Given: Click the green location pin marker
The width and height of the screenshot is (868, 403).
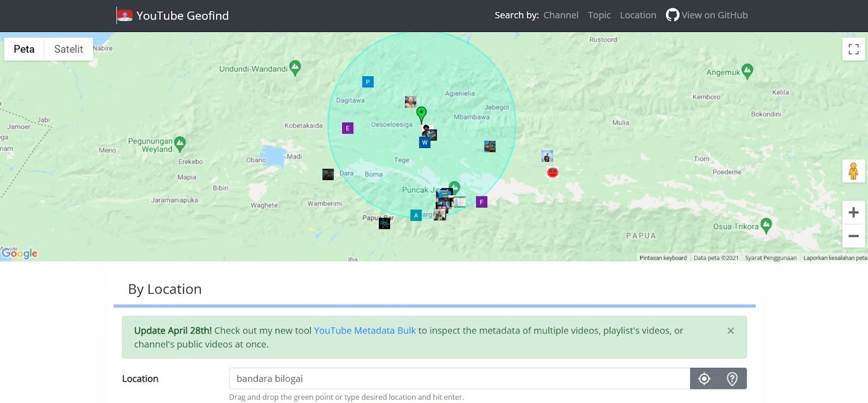Looking at the screenshot, I should (x=422, y=114).
